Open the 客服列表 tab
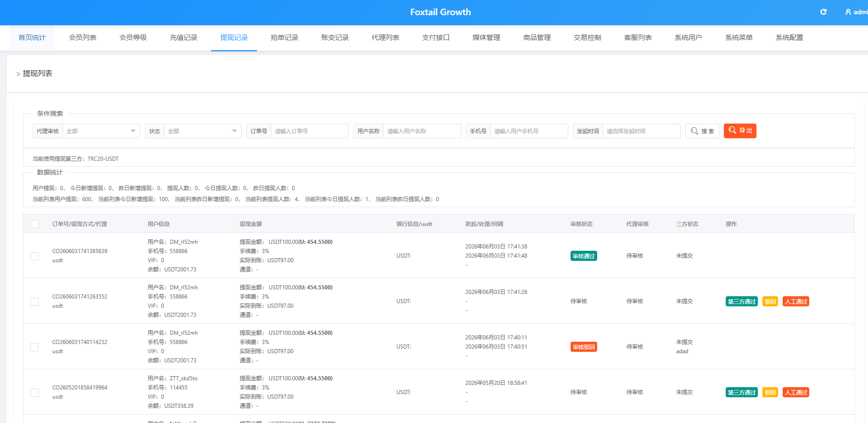This screenshot has width=868, height=423. 638,38
